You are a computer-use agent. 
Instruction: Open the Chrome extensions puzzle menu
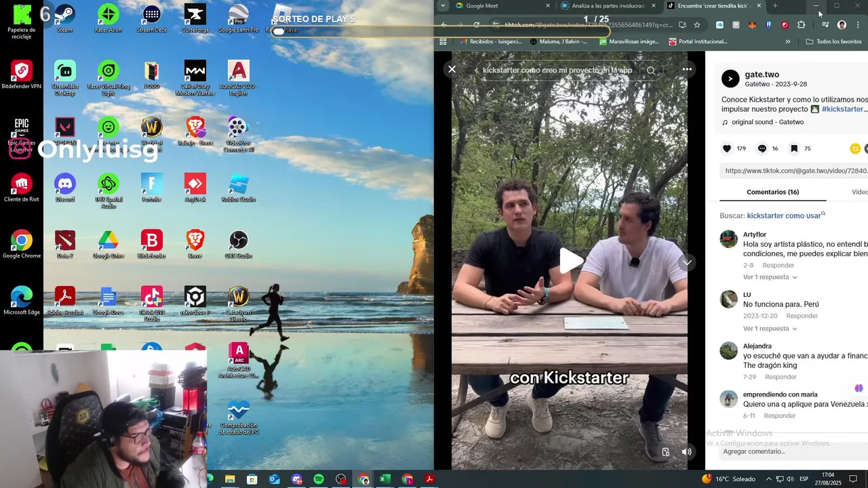click(801, 25)
